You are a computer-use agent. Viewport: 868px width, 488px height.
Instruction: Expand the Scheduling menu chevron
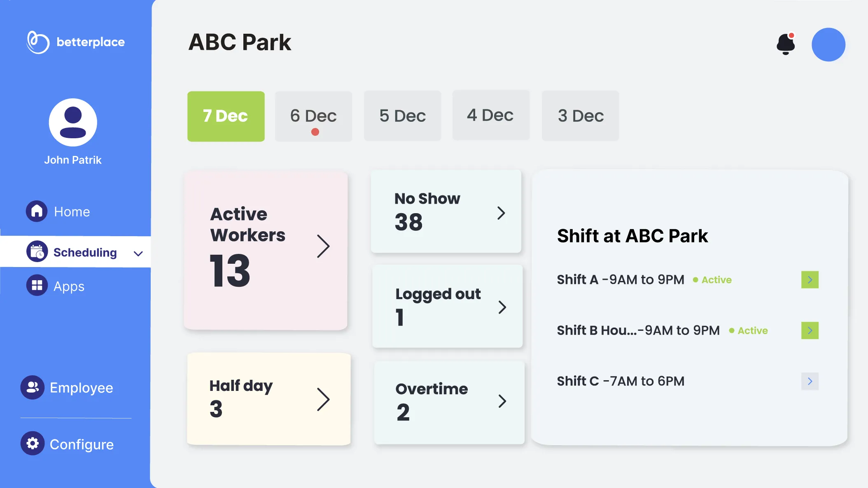click(138, 253)
